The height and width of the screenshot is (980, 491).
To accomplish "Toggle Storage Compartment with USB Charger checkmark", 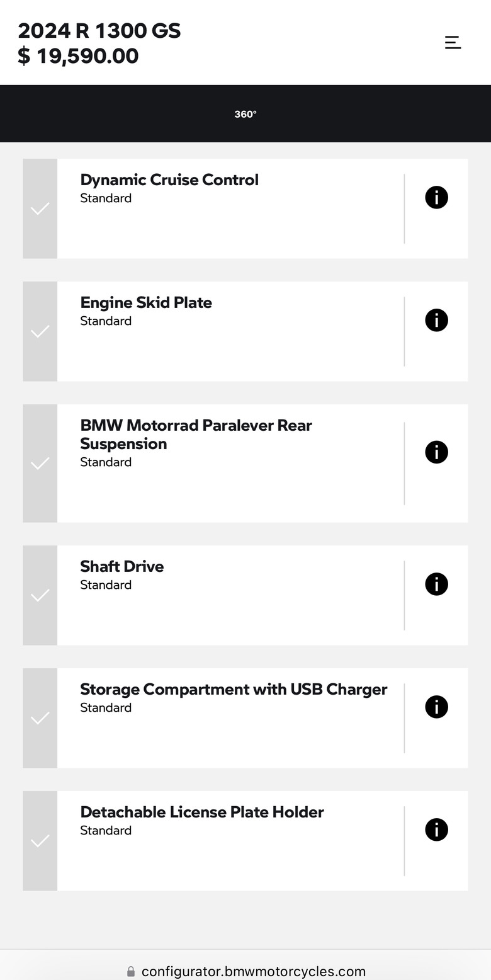I will [40, 718].
